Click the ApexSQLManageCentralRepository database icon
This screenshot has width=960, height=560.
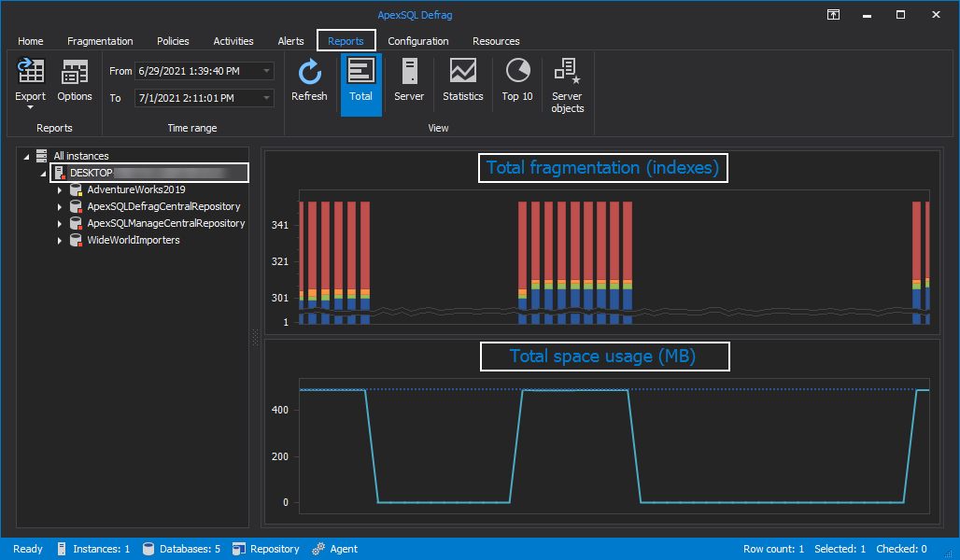[x=76, y=223]
